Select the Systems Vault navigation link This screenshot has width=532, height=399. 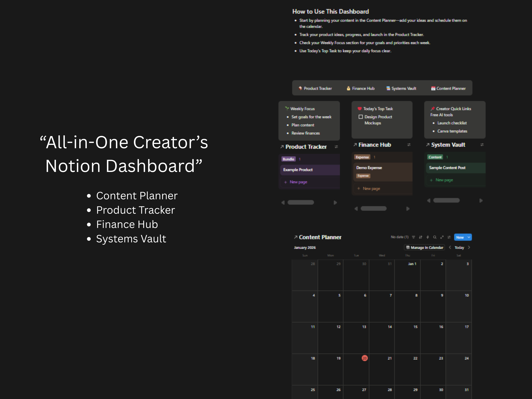point(401,88)
